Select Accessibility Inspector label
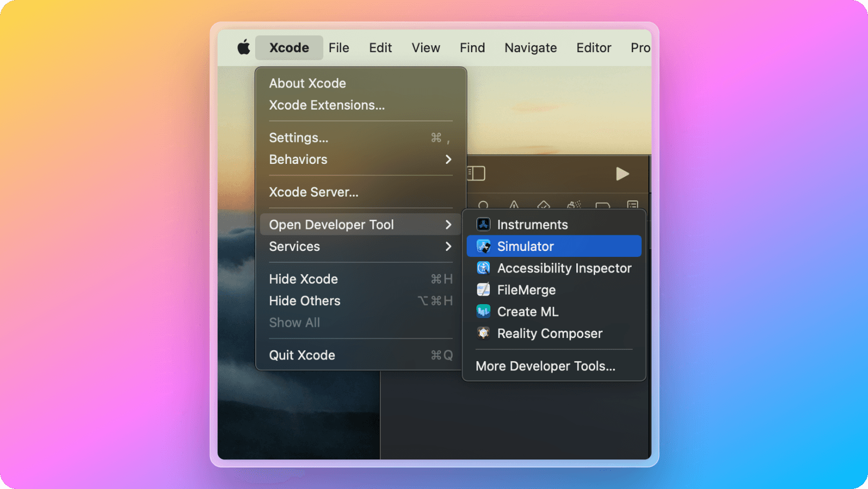The image size is (868, 489). click(565, 268)
